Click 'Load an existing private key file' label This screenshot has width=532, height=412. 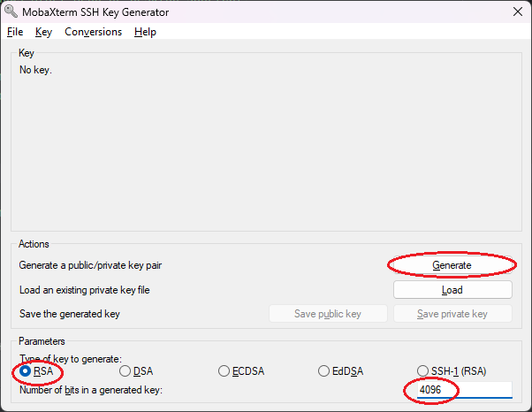point(85,290)
